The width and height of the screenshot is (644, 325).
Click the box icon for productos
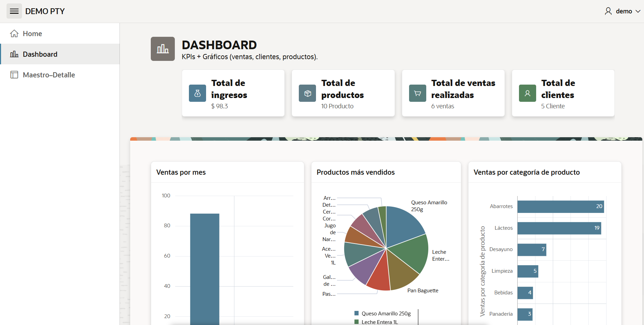pos(307,93)
